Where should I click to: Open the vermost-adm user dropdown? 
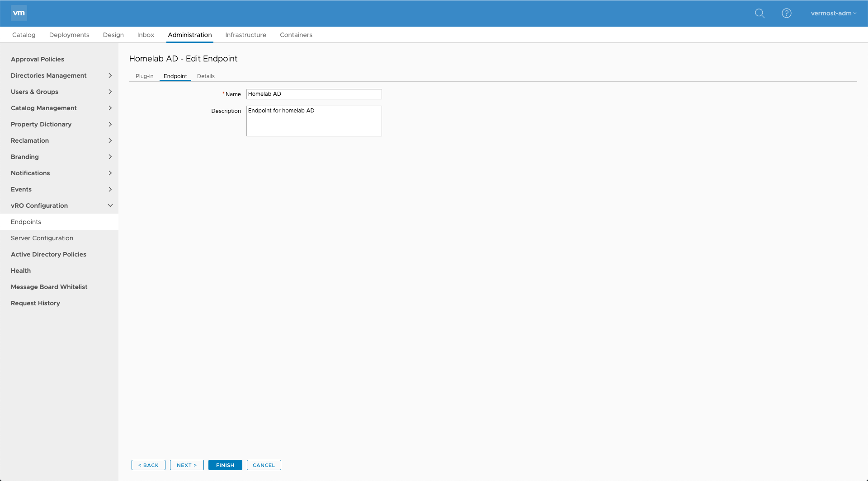pos(833,13)
